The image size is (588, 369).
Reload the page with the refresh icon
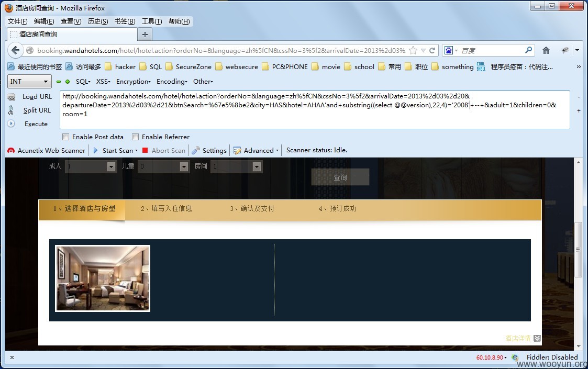pyautogui.click(x=432, y=50)
